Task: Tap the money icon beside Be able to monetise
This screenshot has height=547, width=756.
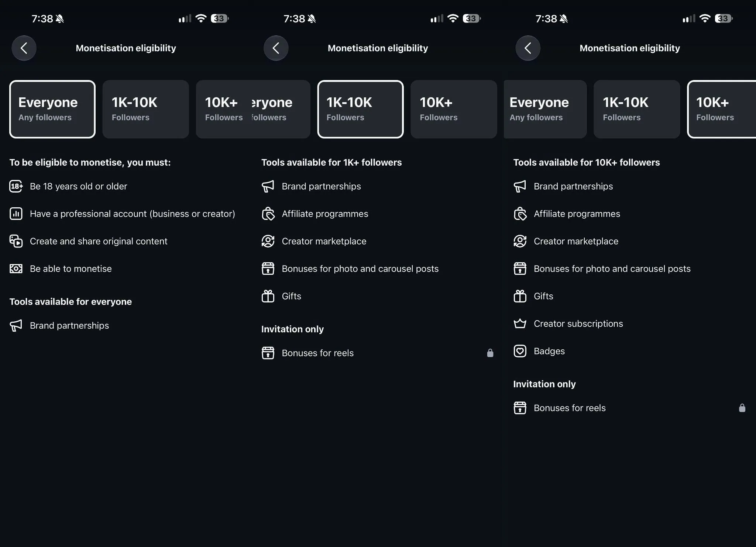Action: coord(16,269)
